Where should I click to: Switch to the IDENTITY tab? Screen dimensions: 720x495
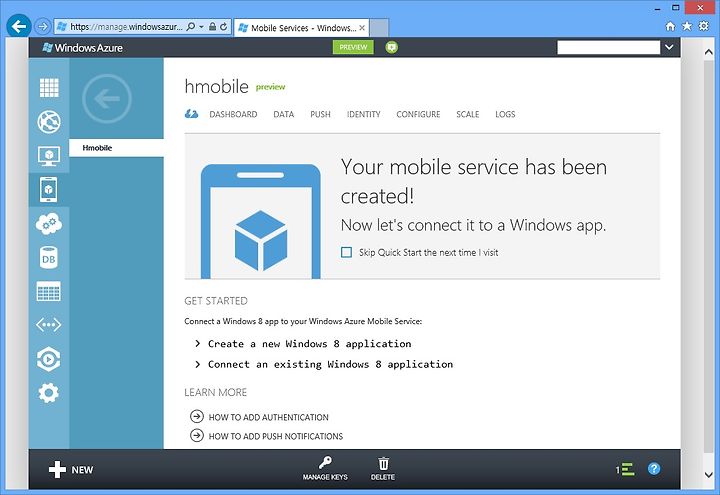point(364,114)
